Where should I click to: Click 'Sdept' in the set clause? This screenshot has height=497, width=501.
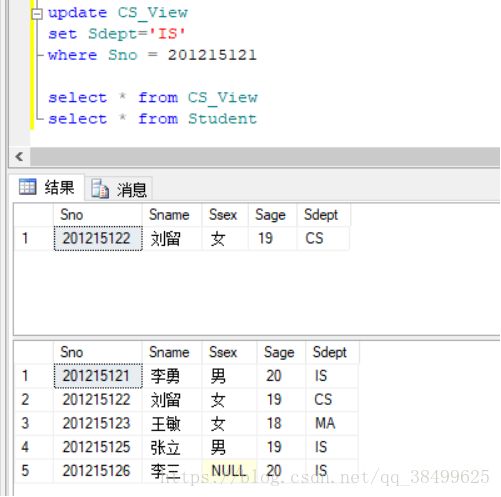tap(112, 34)
